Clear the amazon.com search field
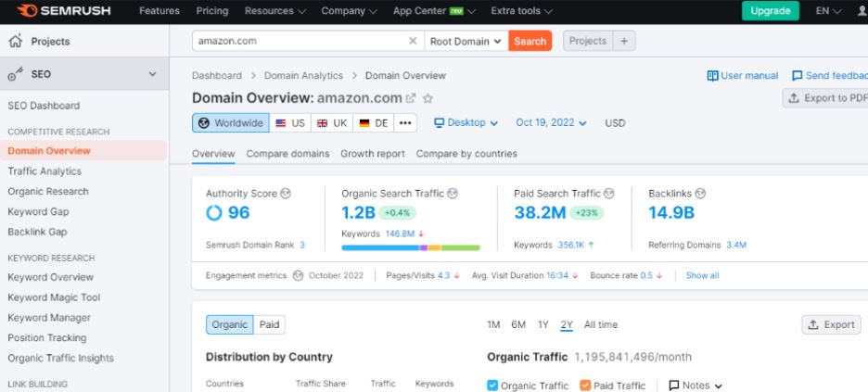Screen dimensions: 868x392 pyautogui.click(x=413, y=41)
